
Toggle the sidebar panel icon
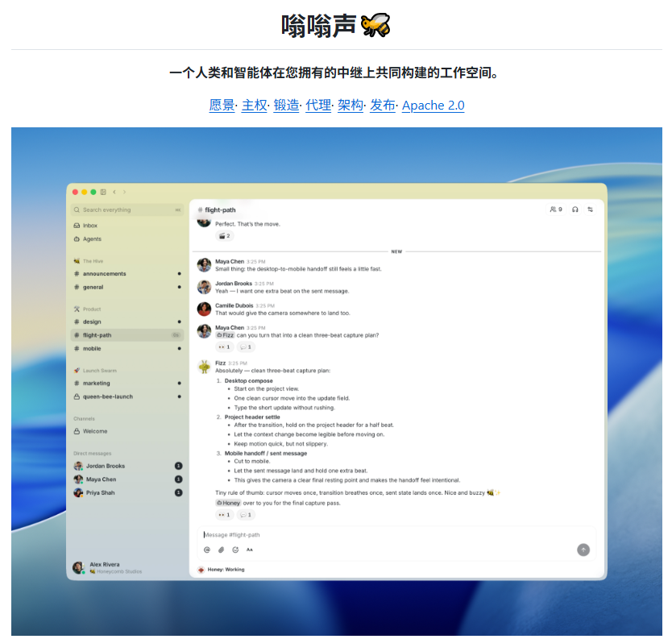[103, 192]
